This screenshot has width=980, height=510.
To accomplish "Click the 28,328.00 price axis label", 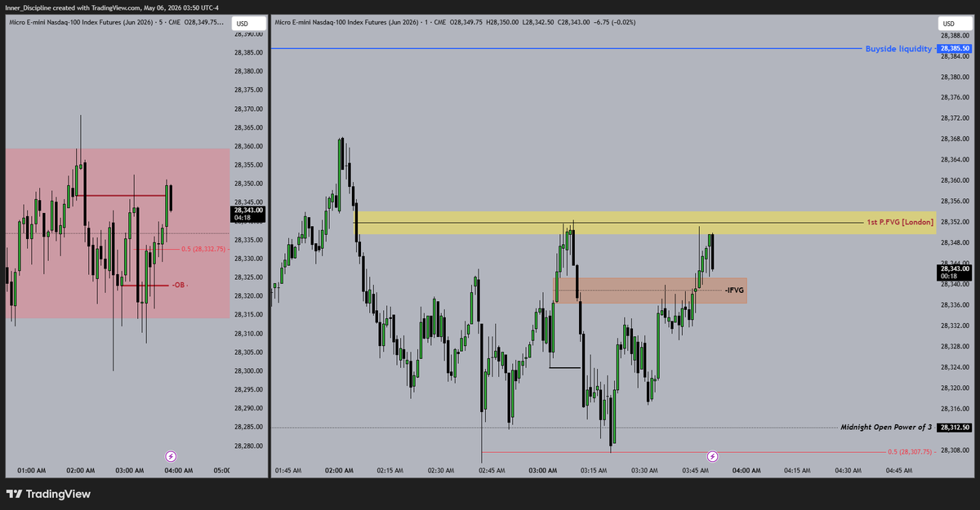I will click(x=954, y=346).
